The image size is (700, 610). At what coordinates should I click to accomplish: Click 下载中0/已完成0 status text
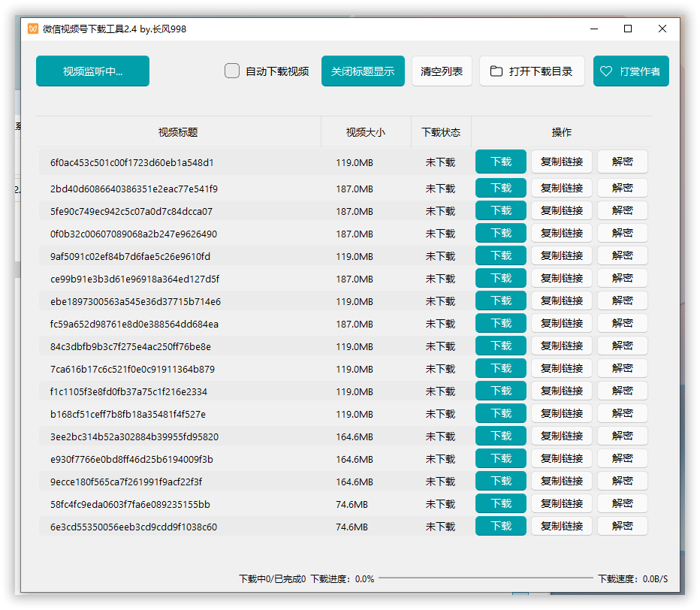point(273,579)
